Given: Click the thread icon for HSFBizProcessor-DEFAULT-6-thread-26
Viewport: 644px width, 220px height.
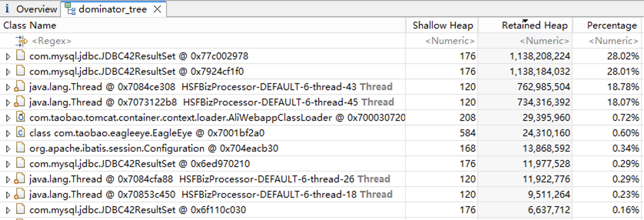Looking at the screenshot, I should pos(20,179).
